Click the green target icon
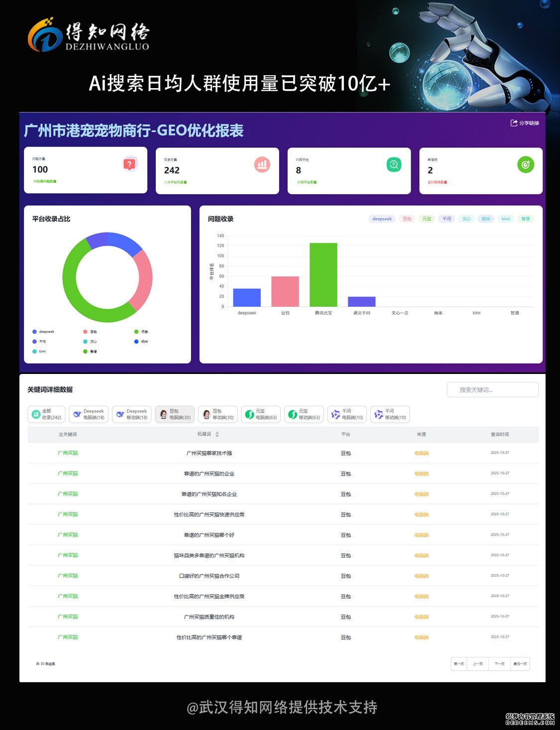560x730 pixels. pos(526,164)
